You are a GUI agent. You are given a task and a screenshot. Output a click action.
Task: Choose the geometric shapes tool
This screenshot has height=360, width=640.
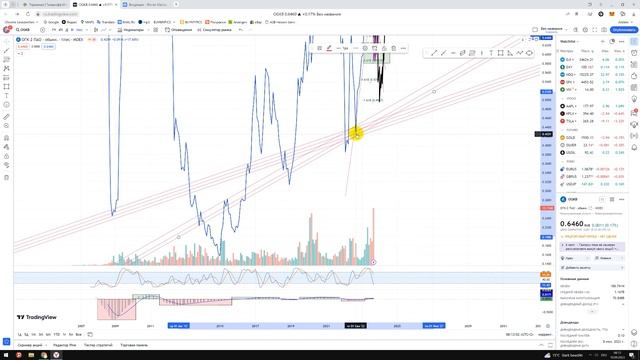(6, 87)
